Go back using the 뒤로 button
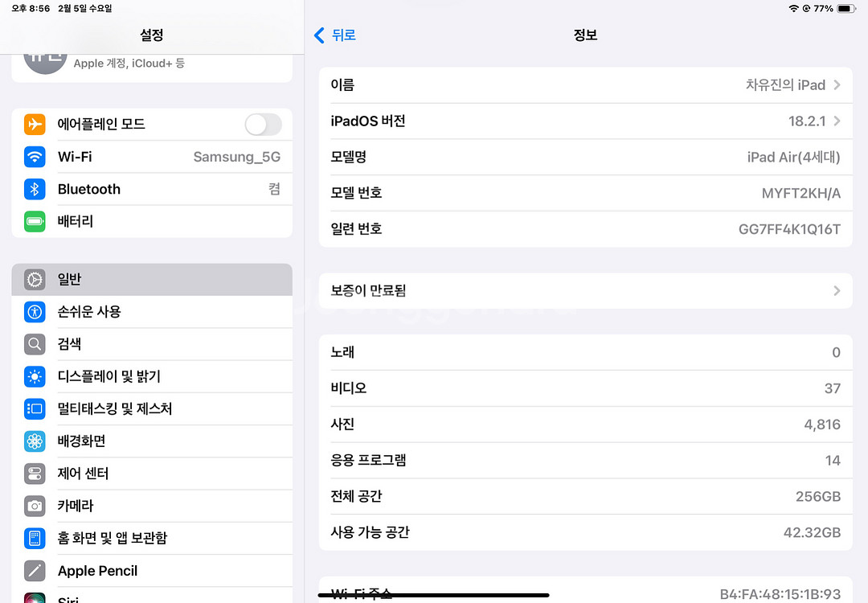This screenshot has height=603, width=868. click(x=335, y=35)
